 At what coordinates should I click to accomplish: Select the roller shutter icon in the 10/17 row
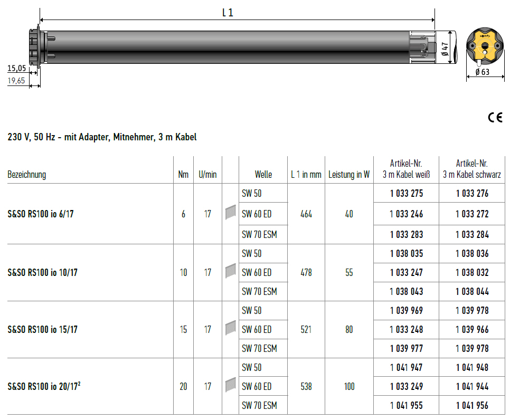230,272
